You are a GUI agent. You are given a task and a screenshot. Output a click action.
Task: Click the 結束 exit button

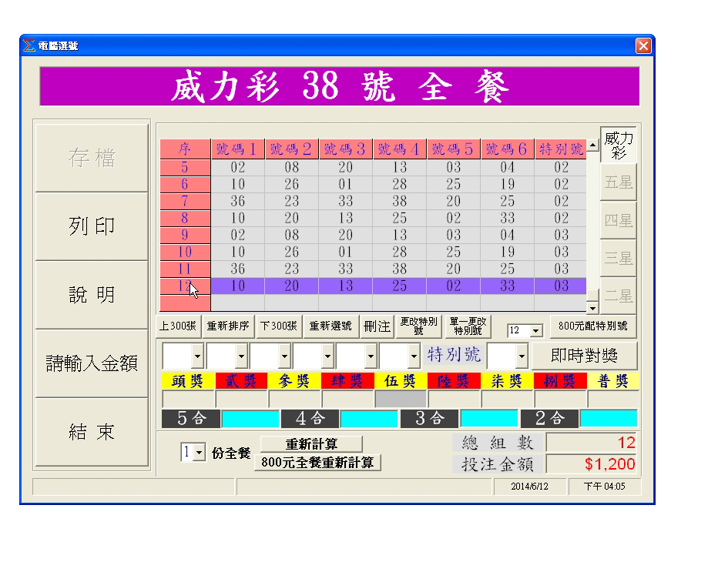92,432
